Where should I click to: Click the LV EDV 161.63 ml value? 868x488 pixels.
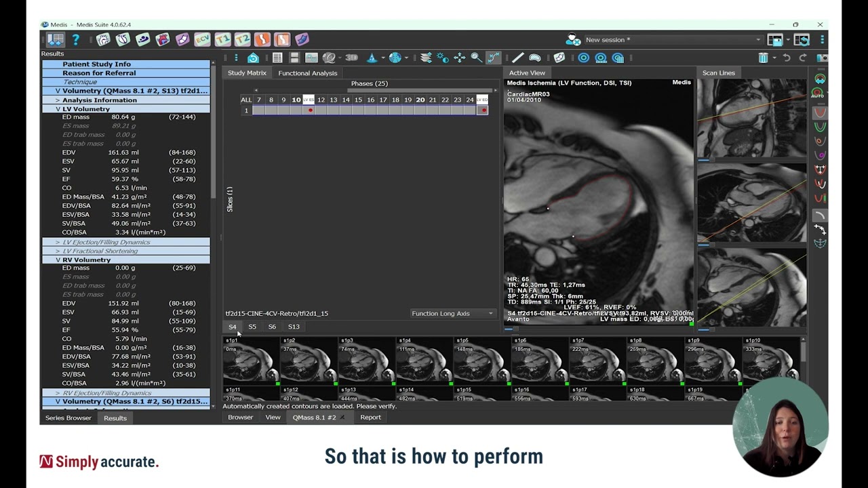point(123,152)
